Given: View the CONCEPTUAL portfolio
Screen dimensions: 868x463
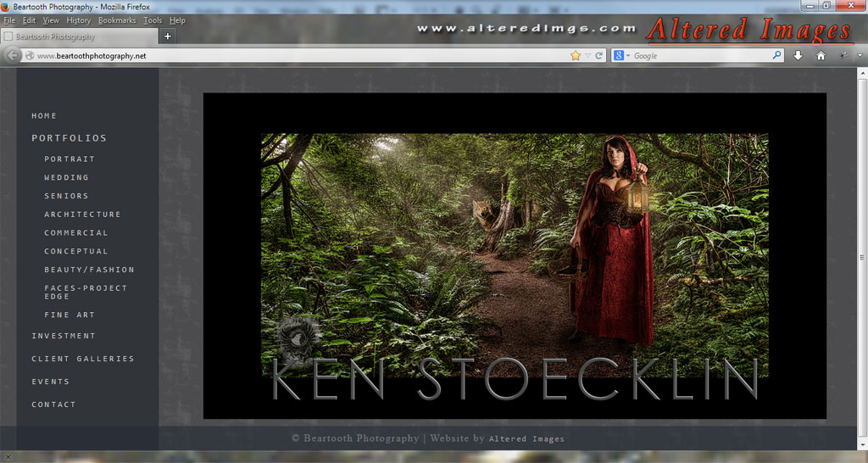Looking at the screenshot, I should pos(75,252).
